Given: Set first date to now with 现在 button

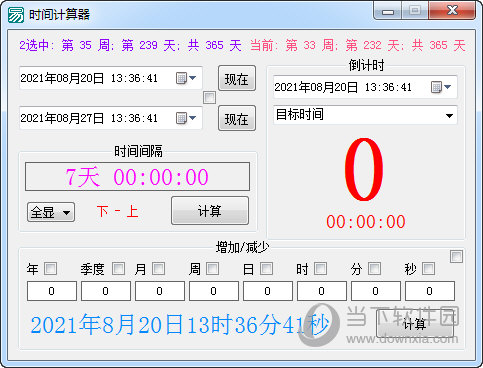Looking at the screenshot, I should click(x=237, y=79).
